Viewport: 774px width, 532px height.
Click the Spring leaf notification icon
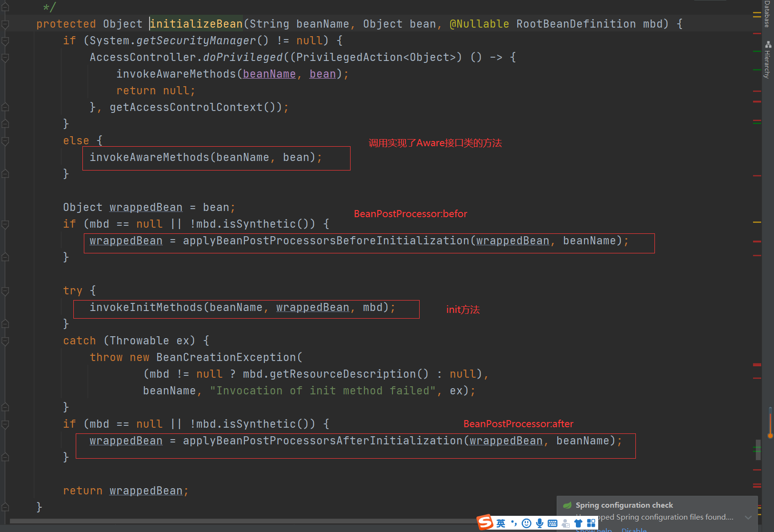[x=567, y=505]
